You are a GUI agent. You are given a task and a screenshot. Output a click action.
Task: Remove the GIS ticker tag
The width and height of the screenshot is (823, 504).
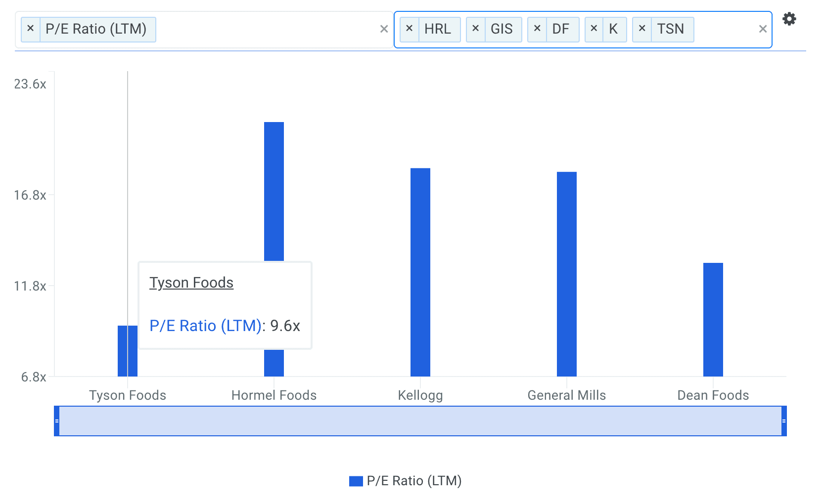475,29
